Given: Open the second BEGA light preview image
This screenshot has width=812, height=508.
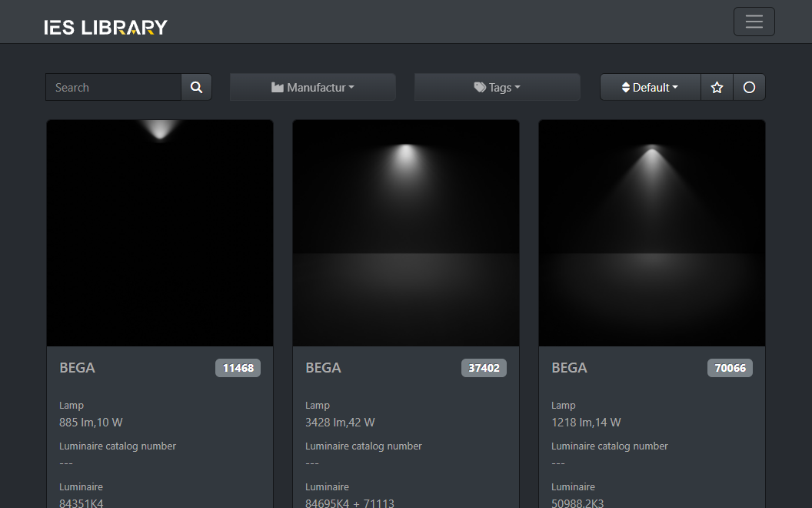Looking at the screenshot, I should coord(406,232).
